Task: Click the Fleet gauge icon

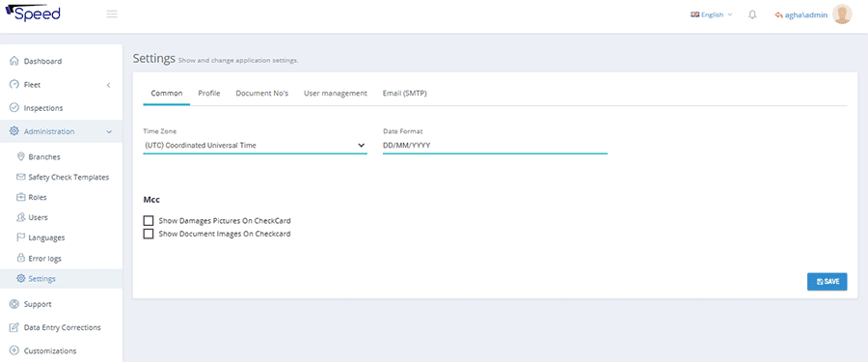Action: pos(14,85)
